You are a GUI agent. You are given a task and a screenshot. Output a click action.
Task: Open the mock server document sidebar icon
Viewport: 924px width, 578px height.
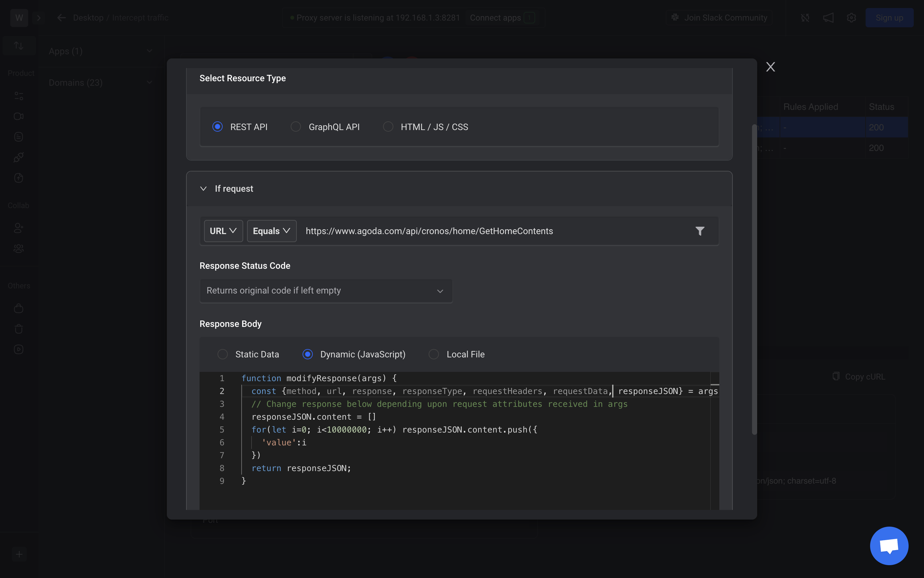pos(19,137)
